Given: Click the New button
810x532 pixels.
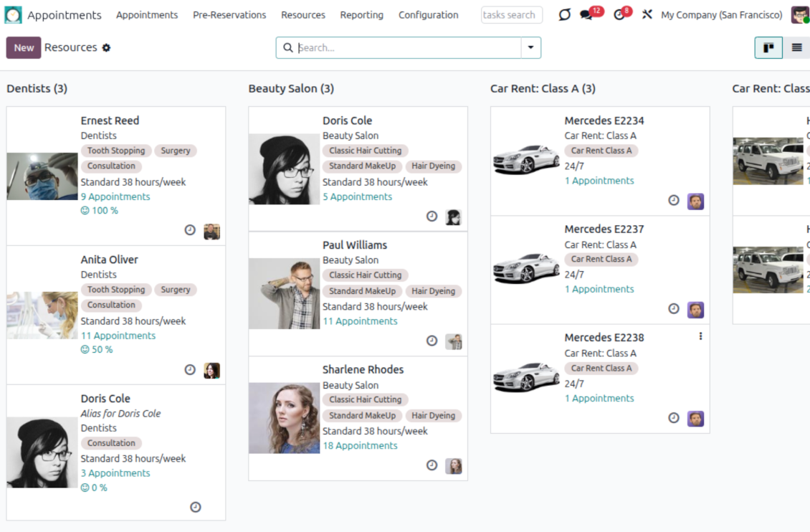Looking at the screenshot, I should click(x=24, y=48).
